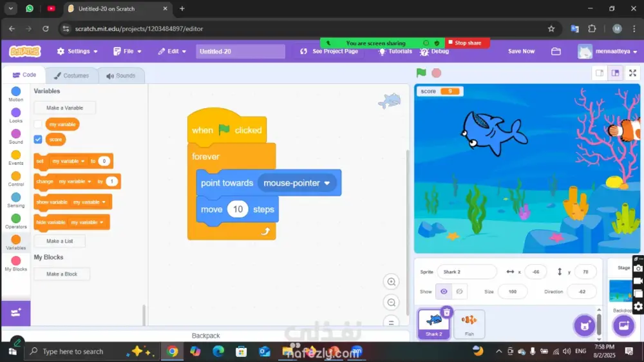
Task: Click the sprite list scrollbar
Action: (599, 324)
